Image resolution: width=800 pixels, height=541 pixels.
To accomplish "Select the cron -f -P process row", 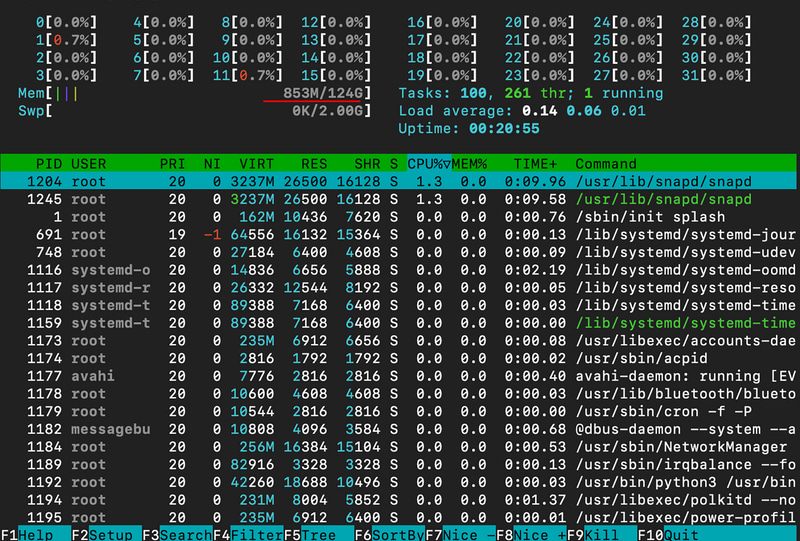I will pos(398,411).
